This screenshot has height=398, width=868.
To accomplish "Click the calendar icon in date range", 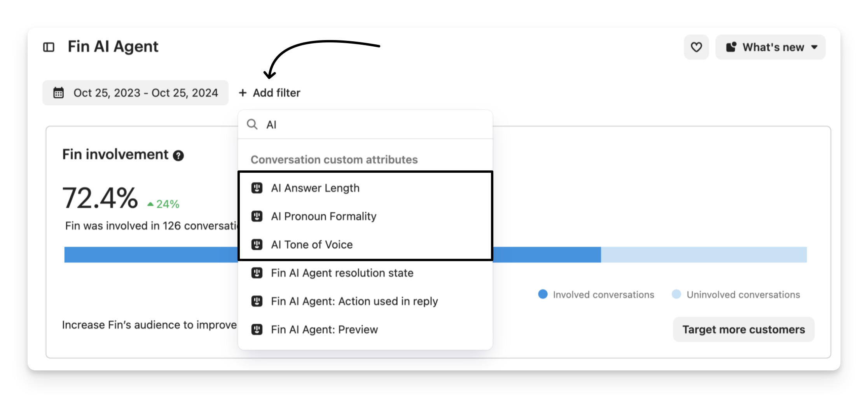I will 59,93.
